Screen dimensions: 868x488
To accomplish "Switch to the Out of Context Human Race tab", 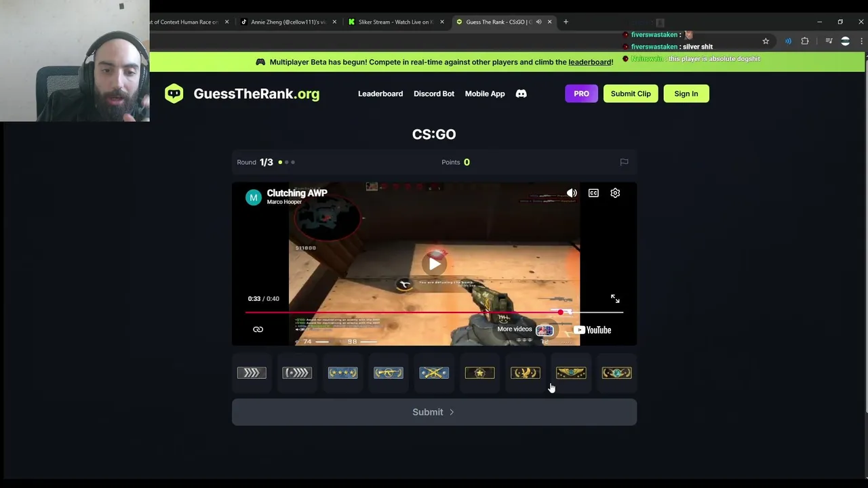I will pyautogui.click(x=184, y=22).
